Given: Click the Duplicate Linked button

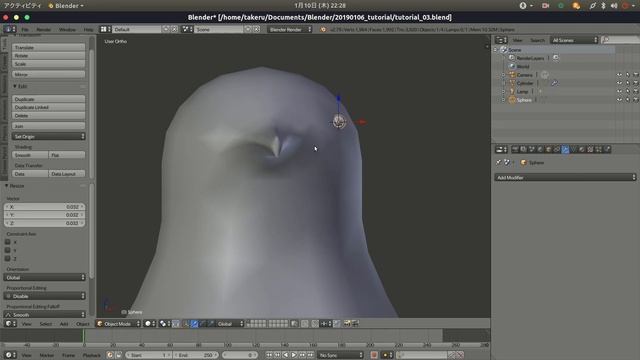Looking at the screenshot, I should [x=49, y=107].
